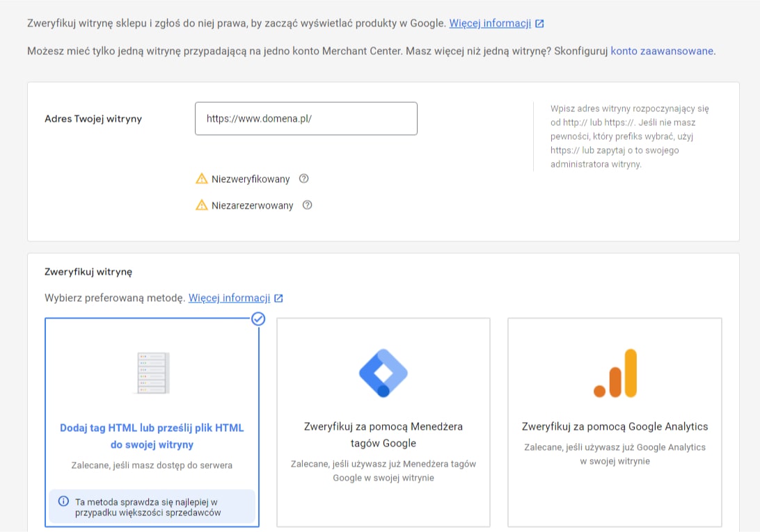Click the Niezarezerwowany status label
This screenshot has width=760, height=532.
click(252, 206)
